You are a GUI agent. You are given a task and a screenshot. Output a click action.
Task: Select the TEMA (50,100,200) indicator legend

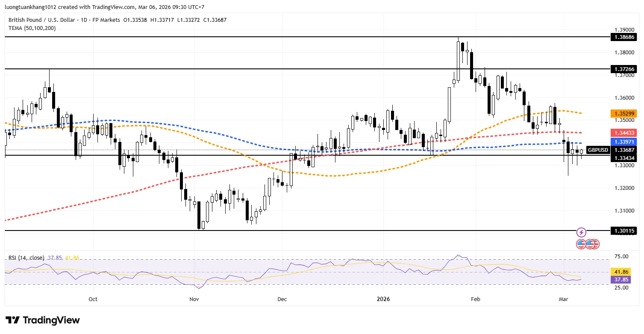click(32, 28)
